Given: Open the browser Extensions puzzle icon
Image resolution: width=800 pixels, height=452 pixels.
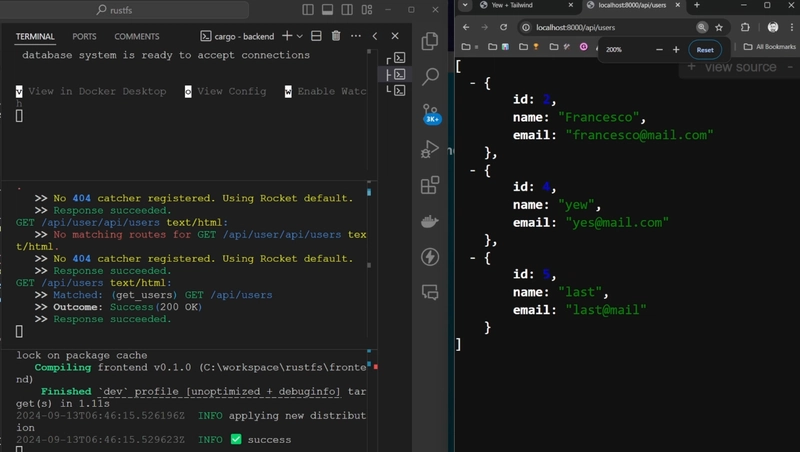Looking at the screenshot, I should pyautogui.click(x=745, y=27).
